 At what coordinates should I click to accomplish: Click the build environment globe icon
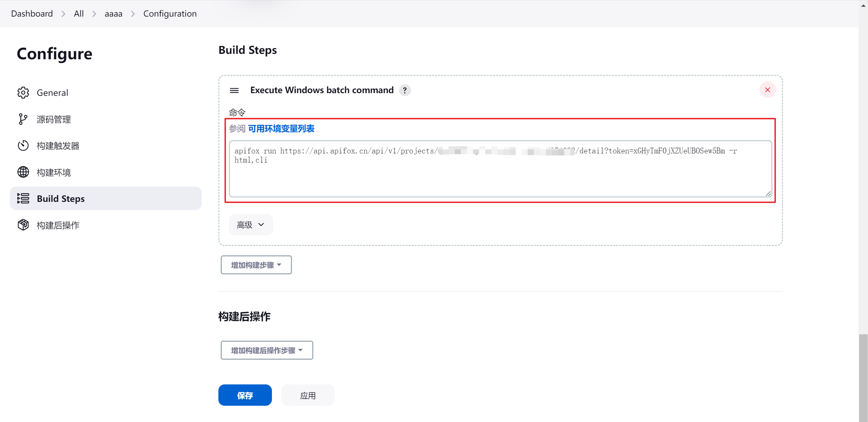click(23, 172)
